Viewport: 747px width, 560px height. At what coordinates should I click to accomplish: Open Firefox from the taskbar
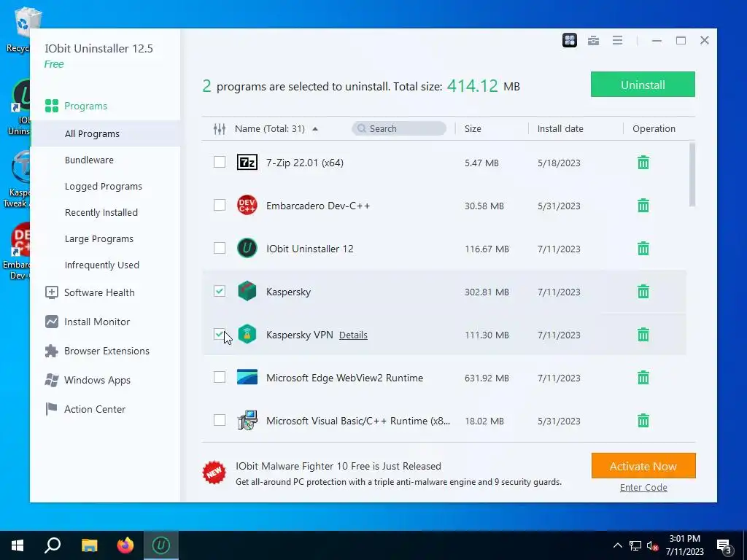coord(125,545)
